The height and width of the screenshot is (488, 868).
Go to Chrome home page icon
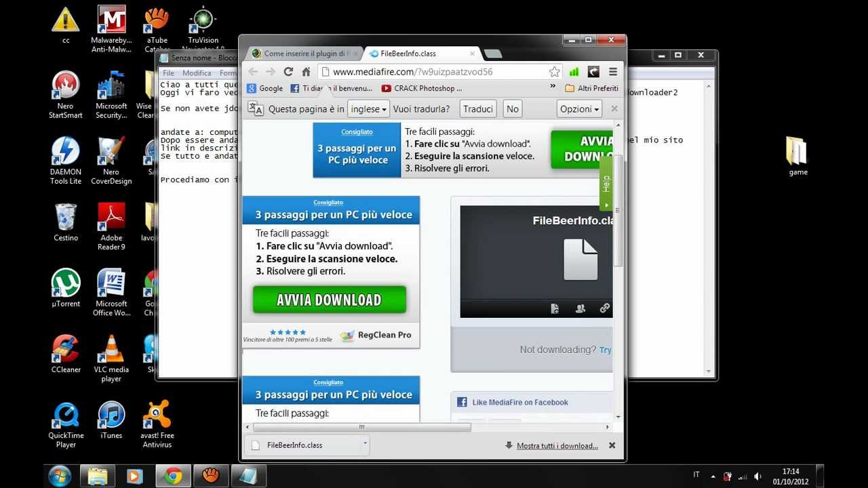[306, 72]
